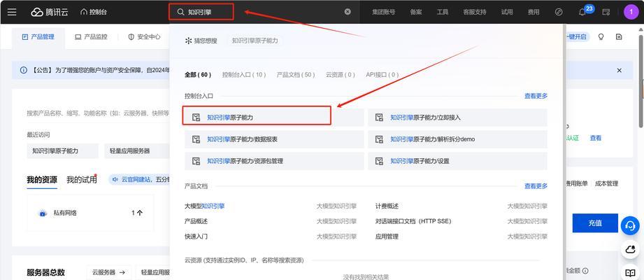Image resolution: width=644 pixels, height=280 pixels.
Task: Open 知识引擎原子能力/设置 entry
Action: point(457,161)
